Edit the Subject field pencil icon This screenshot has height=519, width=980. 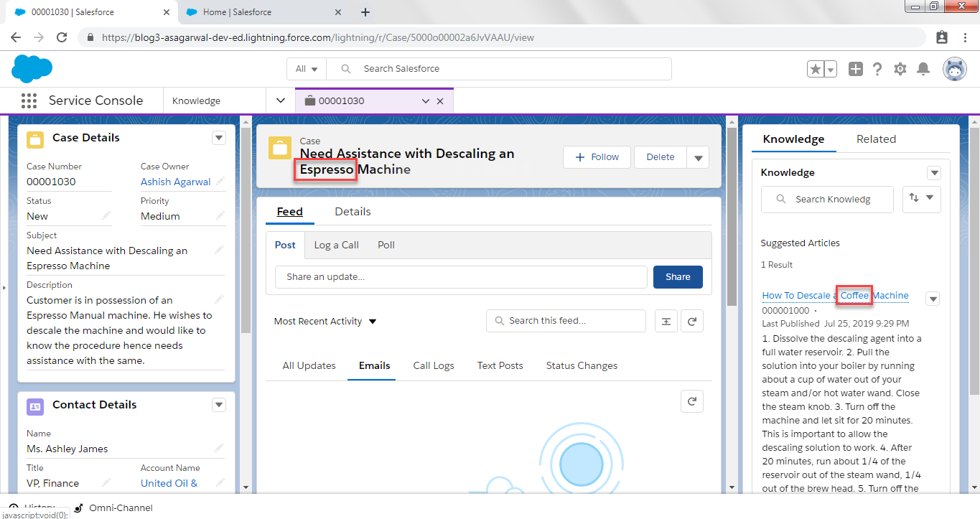pyautogui.click(x=220, y=250)
